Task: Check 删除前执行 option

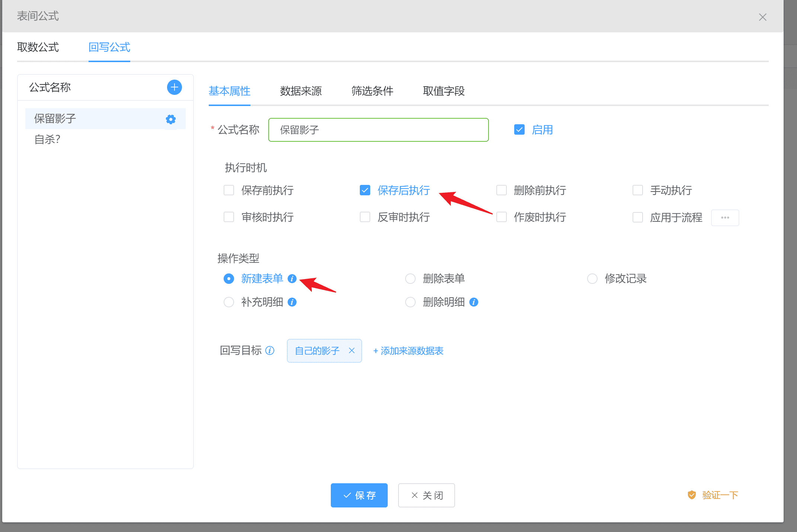Action: (x=502, y=190)
